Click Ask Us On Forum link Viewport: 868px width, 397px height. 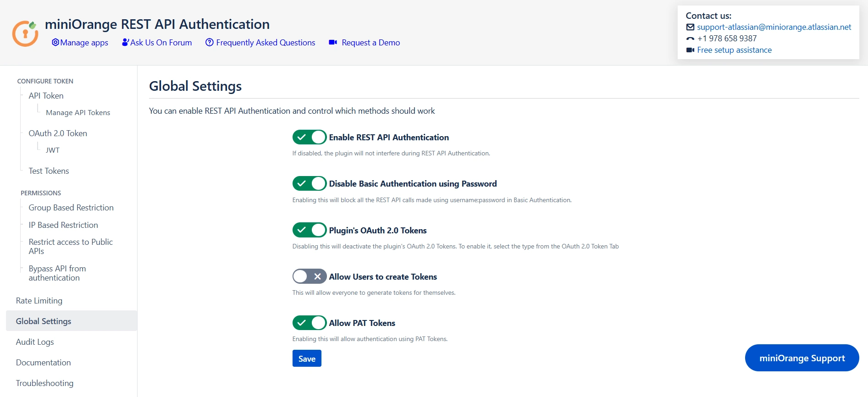coord(161,43)
